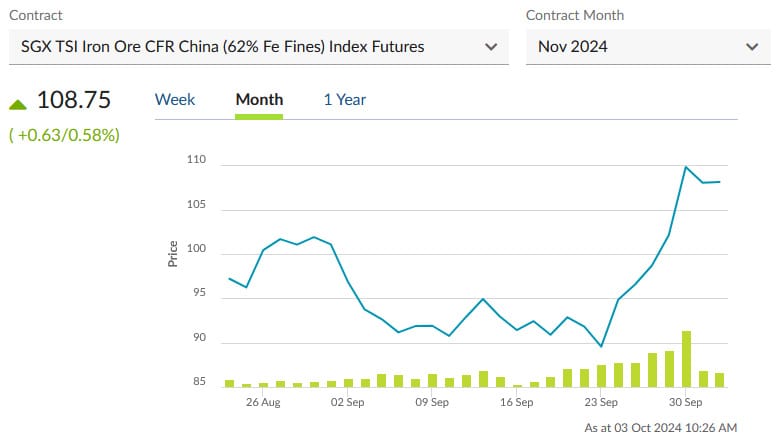Click the Nov 2024 month field text
The image size is (780, 443).
coord(573,47)
